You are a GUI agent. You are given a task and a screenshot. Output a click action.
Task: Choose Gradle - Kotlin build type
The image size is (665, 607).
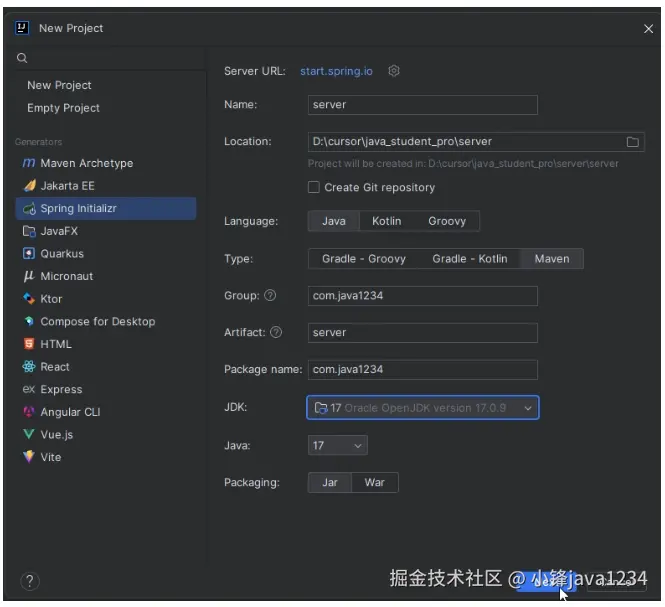(469, 259)
